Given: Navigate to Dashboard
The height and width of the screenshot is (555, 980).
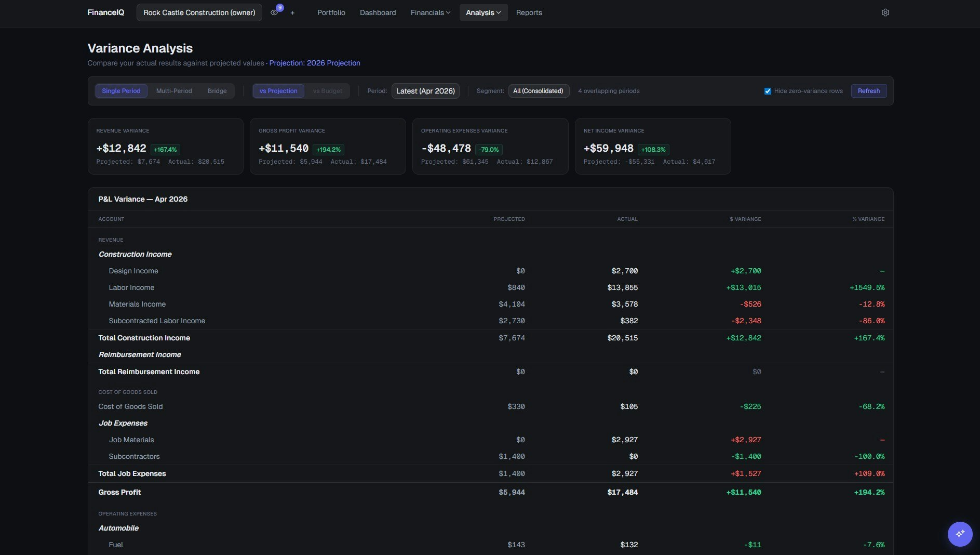Looking at the screenshot, I should click(x=378, y=12).
